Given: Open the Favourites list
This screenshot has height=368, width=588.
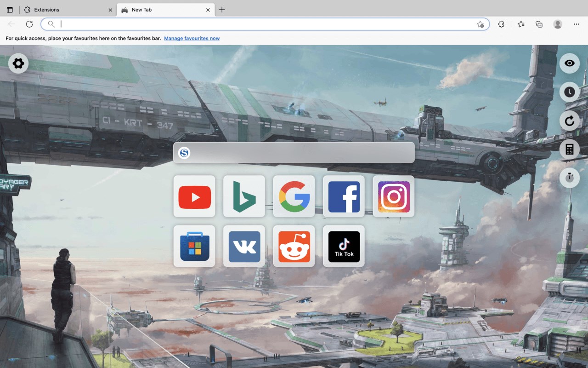Looking at the screenshot, I should [x=520, y=24].
